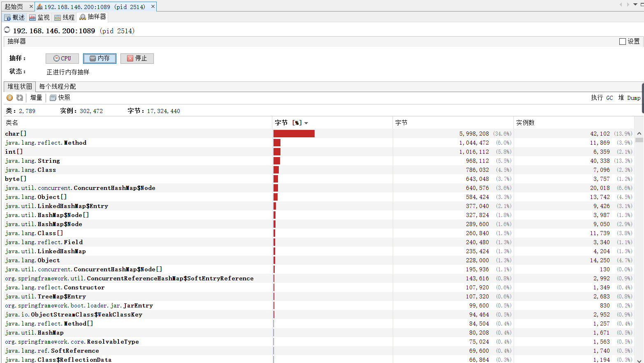The height and width of the screenshot is (363, 644).
Task: Select ObjectStreamClass$WeakClassKey row
Action: click(x=320, y=314)
